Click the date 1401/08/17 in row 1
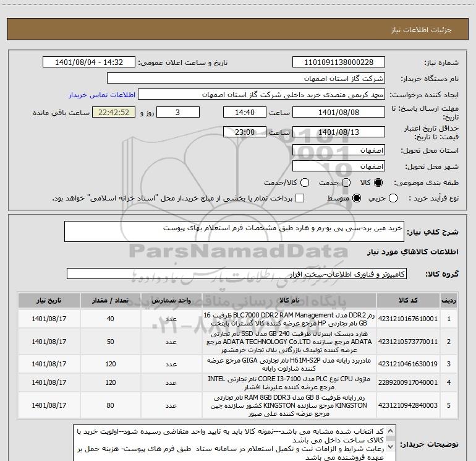 point(49,319)
